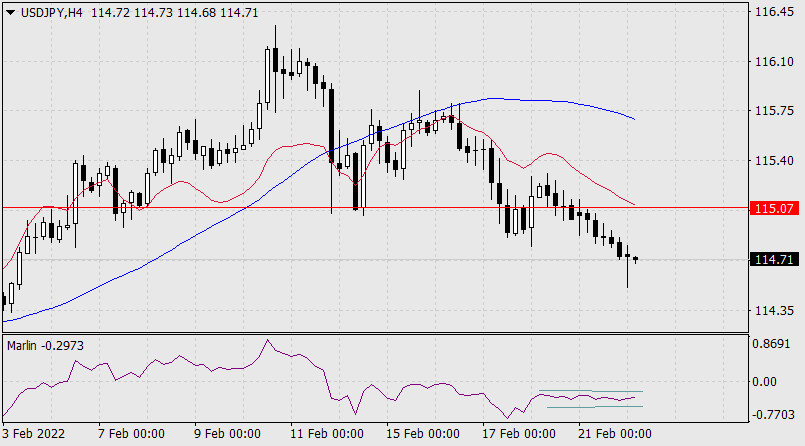Click the 115.75 price scale value
805x446 pixels.
(774, 111)
